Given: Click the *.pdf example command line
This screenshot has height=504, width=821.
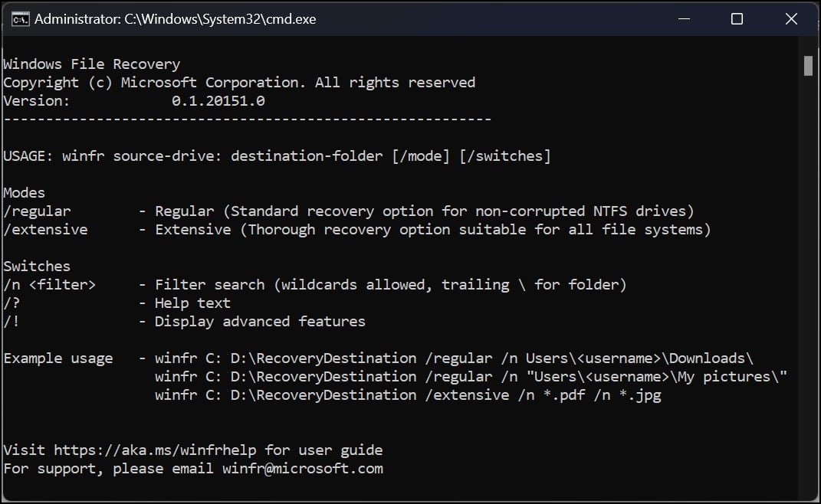Looking at the screenshot, I should (x=408, y=395).
